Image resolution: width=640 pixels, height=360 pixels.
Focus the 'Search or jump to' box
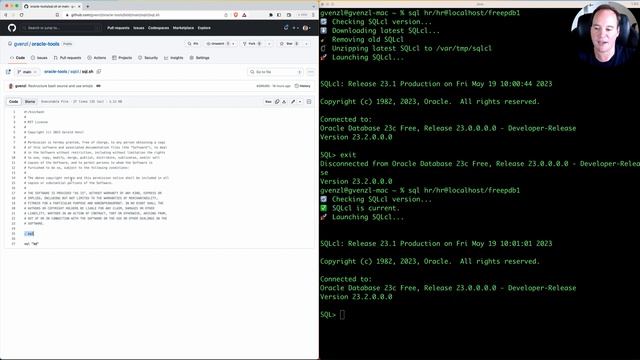click(61, 28)
